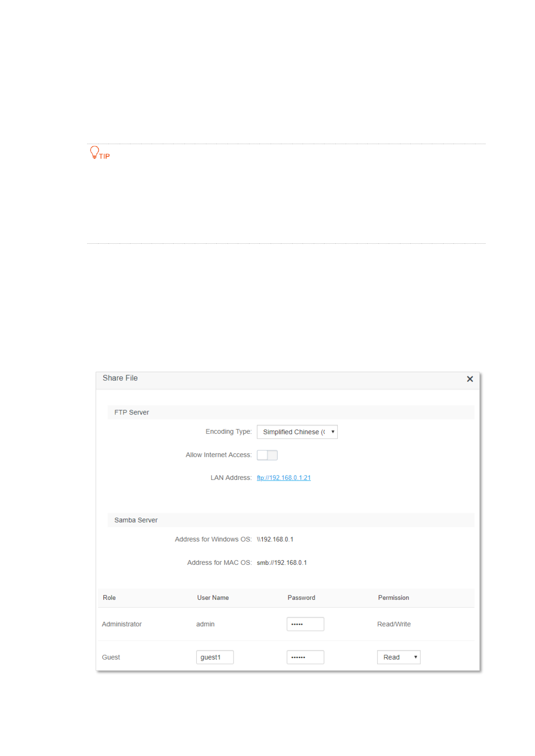
Task: Select the Samba Server section heading
Action: 136,520
